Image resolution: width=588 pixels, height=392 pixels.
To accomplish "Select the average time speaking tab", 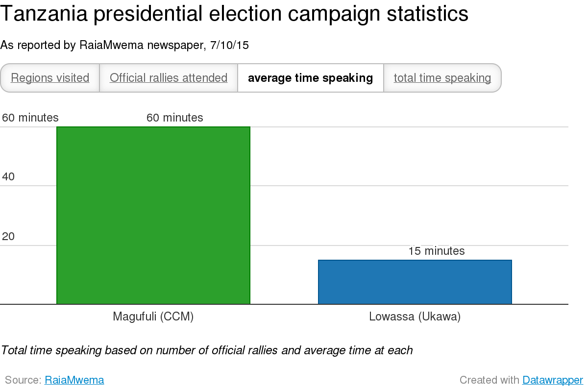I will [x=311, y=78].
